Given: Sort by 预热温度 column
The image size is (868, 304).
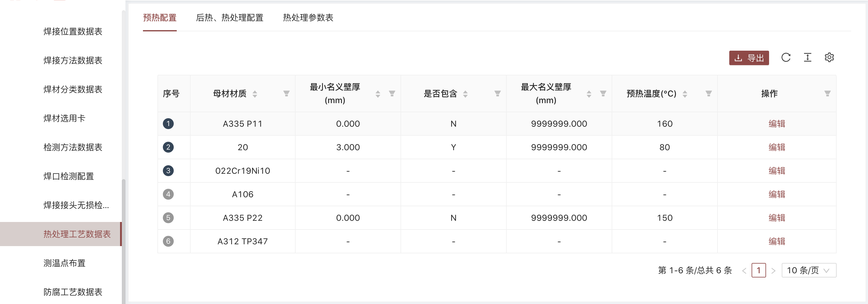Looking at the screenshot, I should pyautogui.click(x=685, y=94).
